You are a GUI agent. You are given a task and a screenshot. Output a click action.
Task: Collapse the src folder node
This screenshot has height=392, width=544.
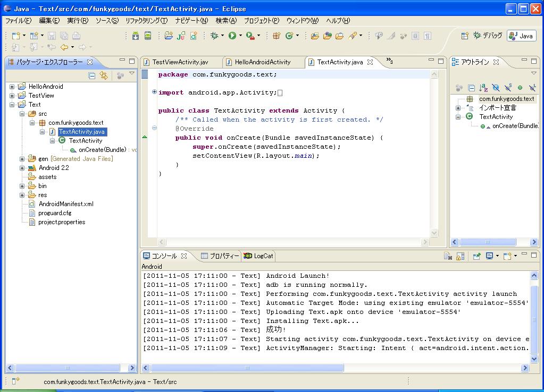point(22,114)
